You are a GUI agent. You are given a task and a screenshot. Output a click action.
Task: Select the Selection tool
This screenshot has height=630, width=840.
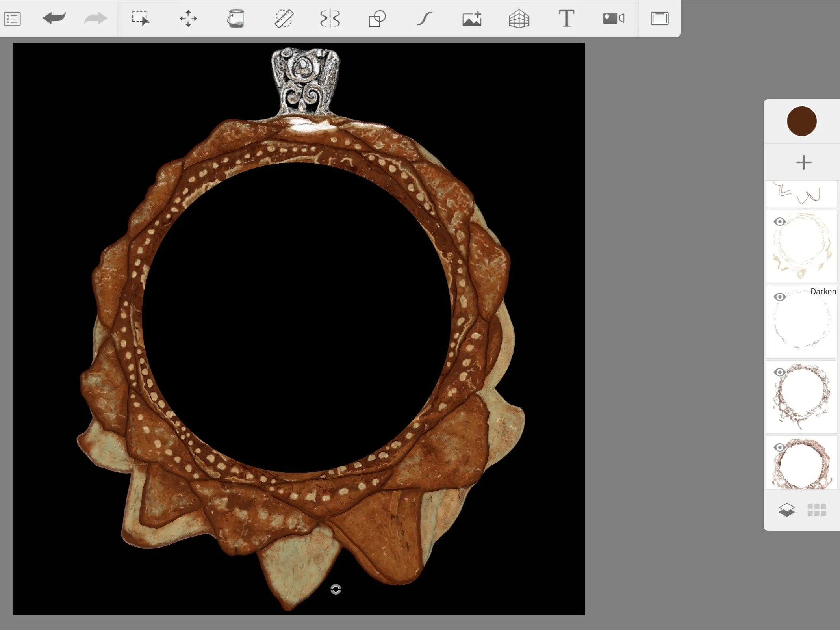point(141,18)
